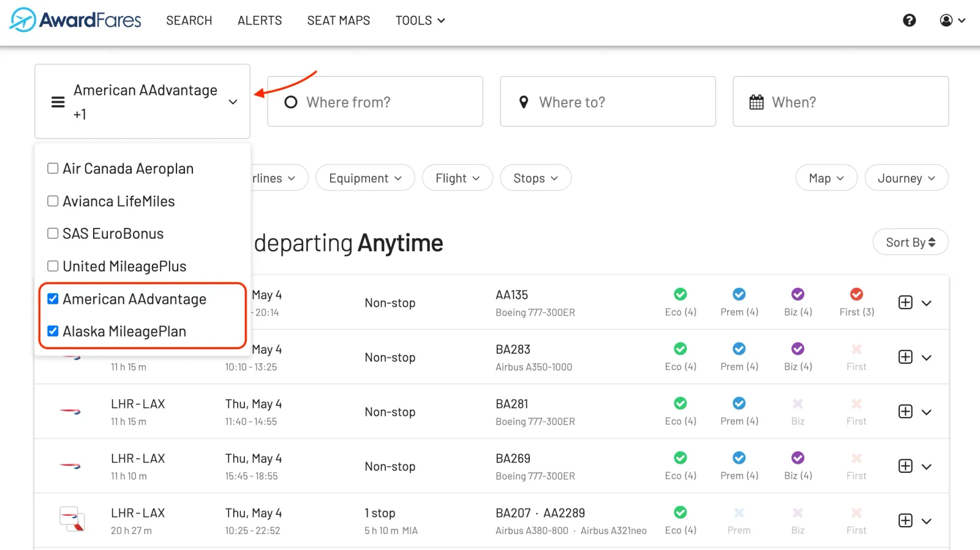
Task: Add BA283 flight with plus icon
Action: point(905,357)
